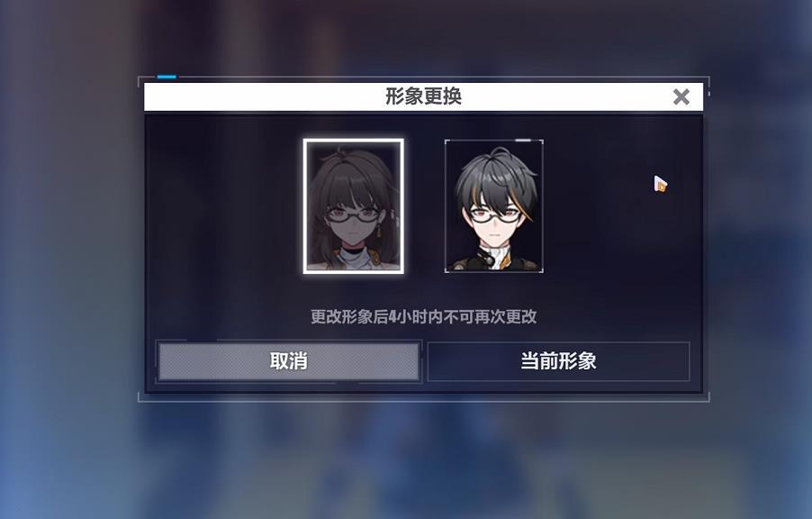Click the glowing white frame of selected portrait
Screen dimensions: 812x519
[x=353, y=140]
